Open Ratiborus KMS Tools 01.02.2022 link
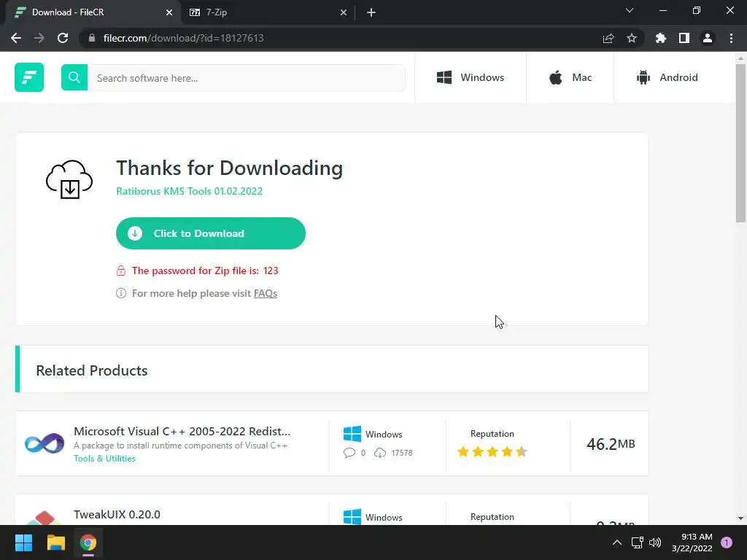 pyautogui.click(x=189, y=191)
